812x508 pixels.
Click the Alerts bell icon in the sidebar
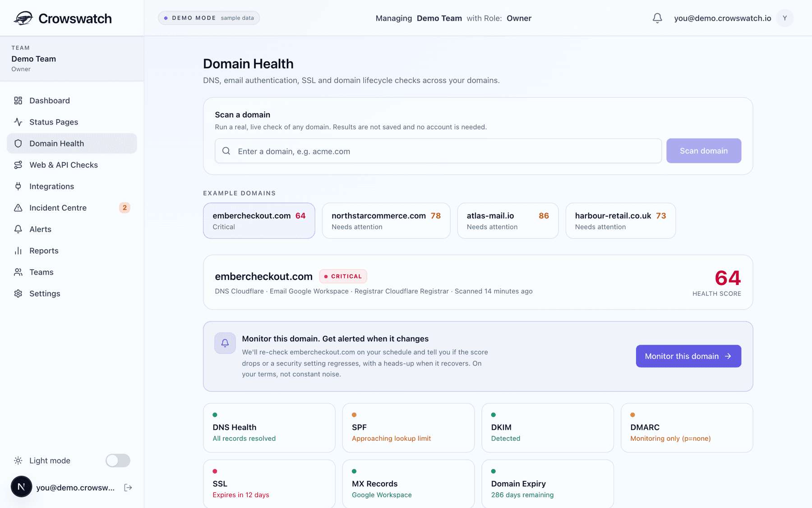point(18,229)
